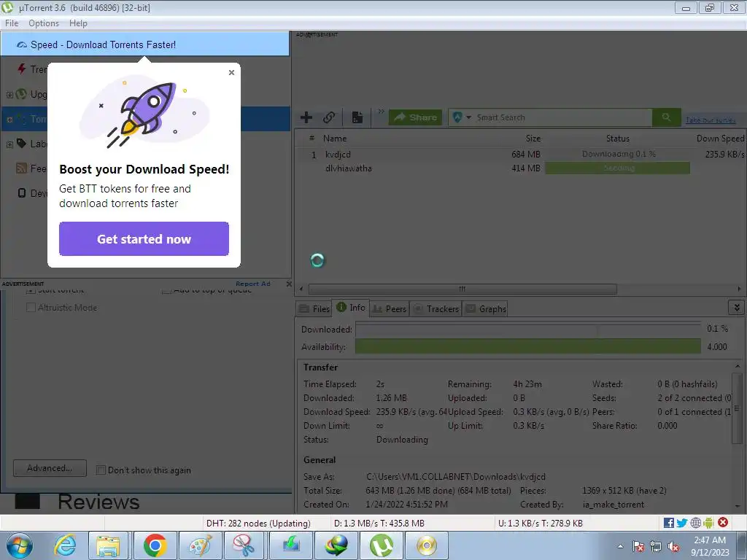
Task: Click the green Share button
Action: [415, 117]
